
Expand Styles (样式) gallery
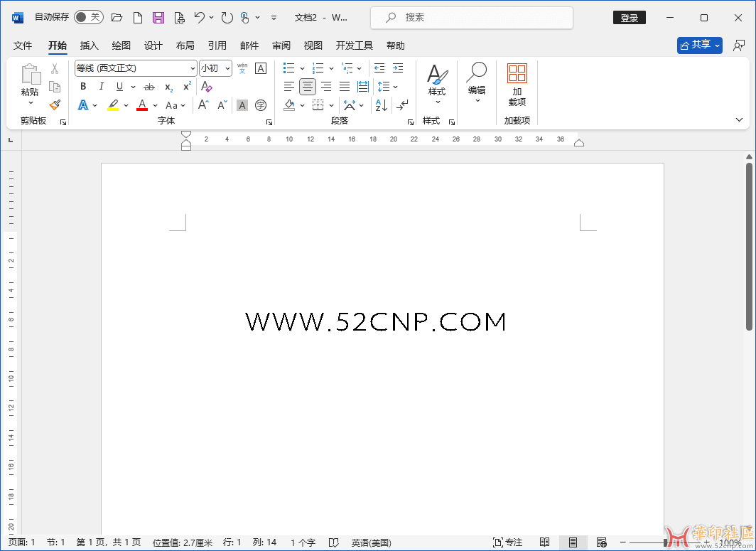437,85
